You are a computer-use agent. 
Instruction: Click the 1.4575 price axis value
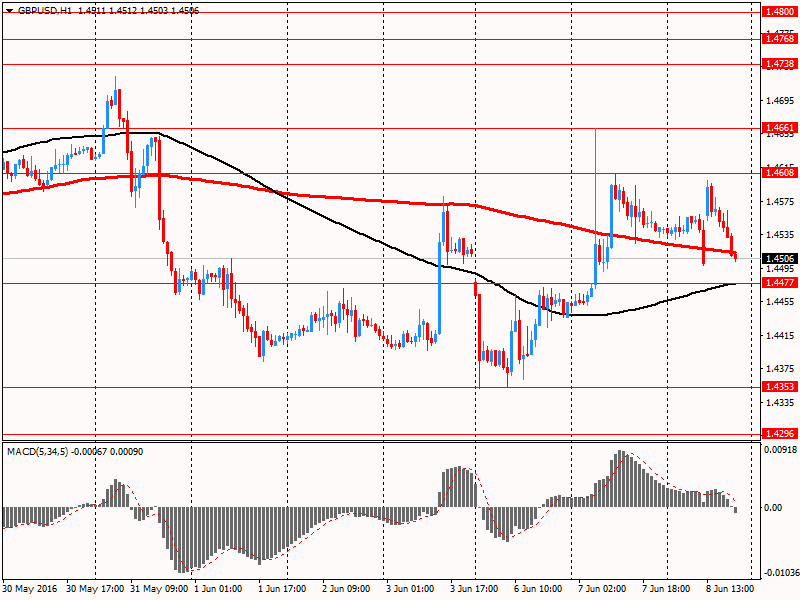[x=780, y=202]
